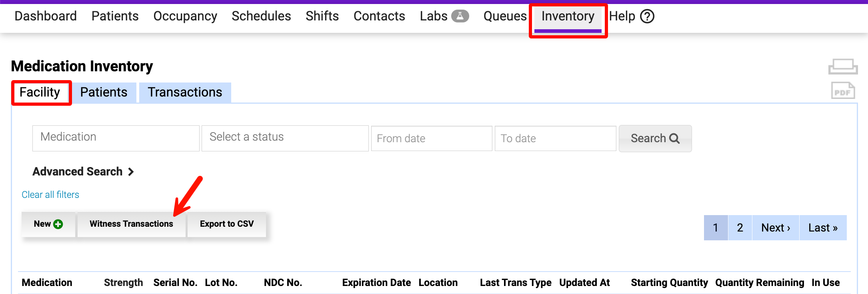This screenshot has width=868, height=294.
Task: Click Clear all filters link
Action: click(50, 195)
